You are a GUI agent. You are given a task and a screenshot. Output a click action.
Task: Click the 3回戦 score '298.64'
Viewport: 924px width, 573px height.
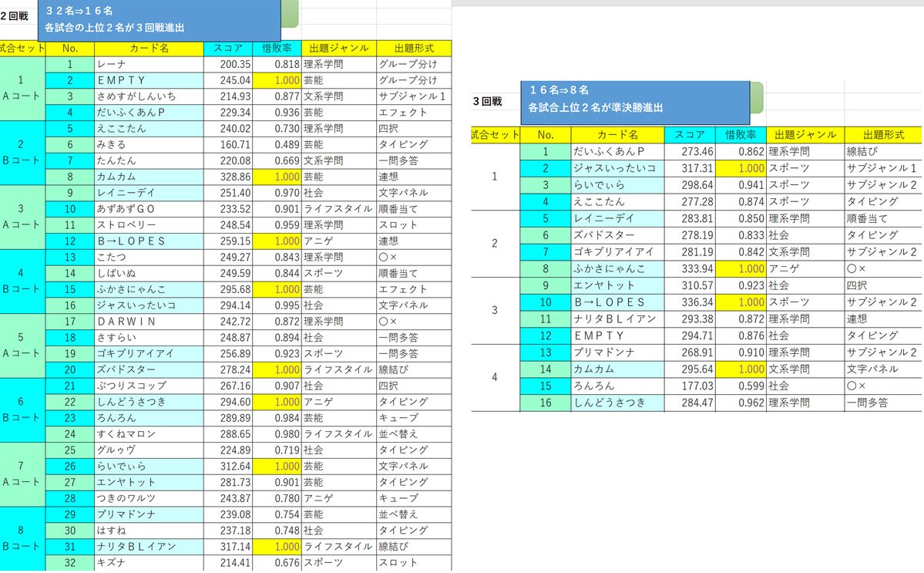(x=690, y=185)
